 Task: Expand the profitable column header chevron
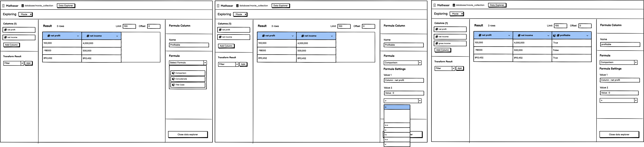(587, 36)
